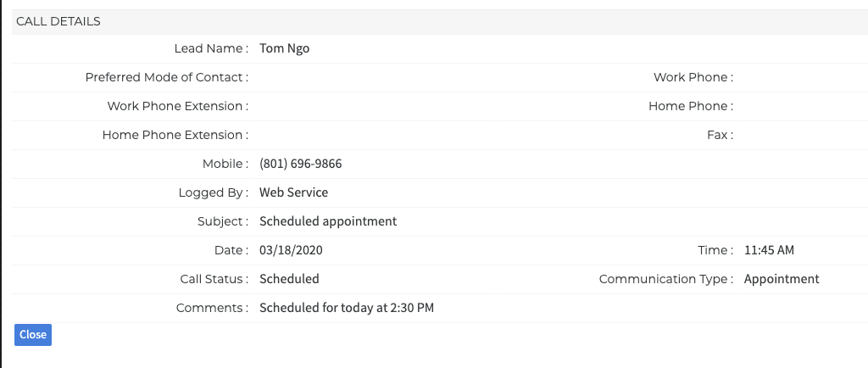
Task: Click the Home Phone label
Action: coord(690,106)
